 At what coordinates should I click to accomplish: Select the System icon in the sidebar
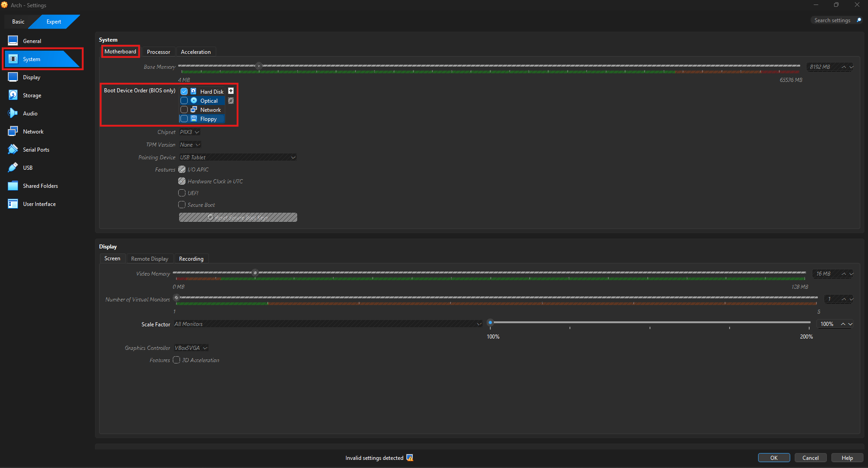point(13,59)
